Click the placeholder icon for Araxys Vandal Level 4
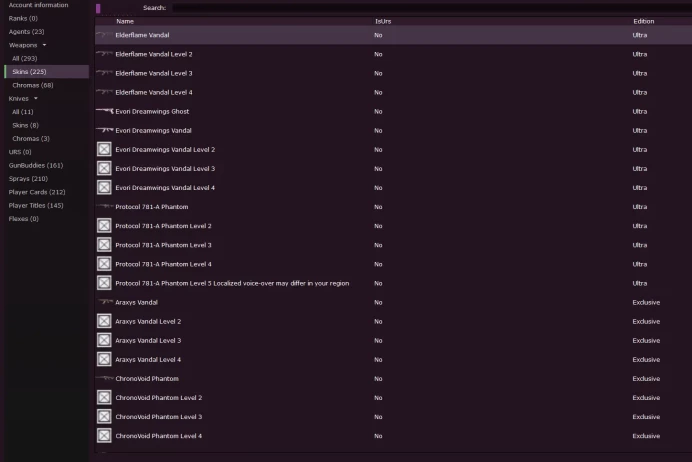This screenshot has height=462, width=692. pos(104,359)
